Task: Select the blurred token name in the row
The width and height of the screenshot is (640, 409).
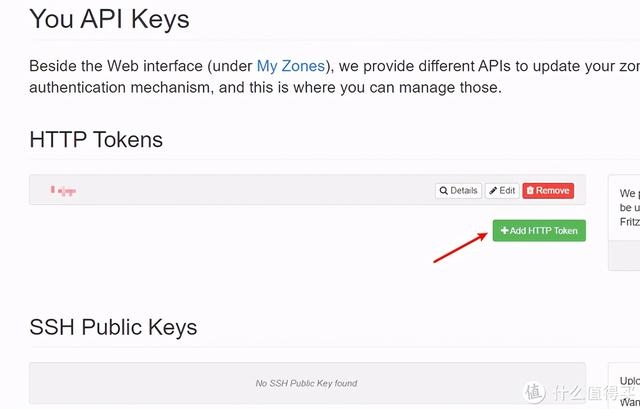Action: pyautogui.click(x=63, y=191)
